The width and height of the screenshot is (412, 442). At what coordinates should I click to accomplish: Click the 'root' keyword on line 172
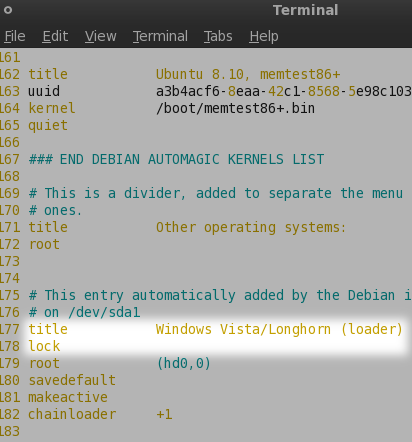coord(44,245)
